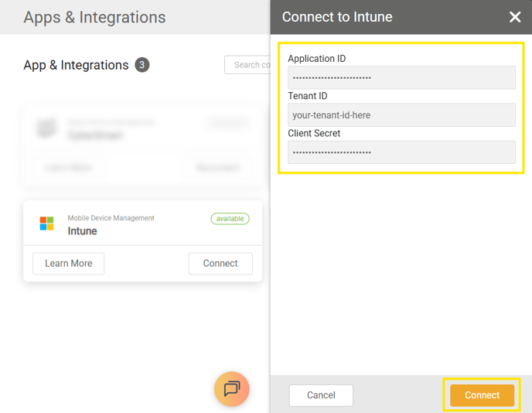Click the App & Integrations section heading
This screenshot has width=532, height=413.
coord(76,65)
